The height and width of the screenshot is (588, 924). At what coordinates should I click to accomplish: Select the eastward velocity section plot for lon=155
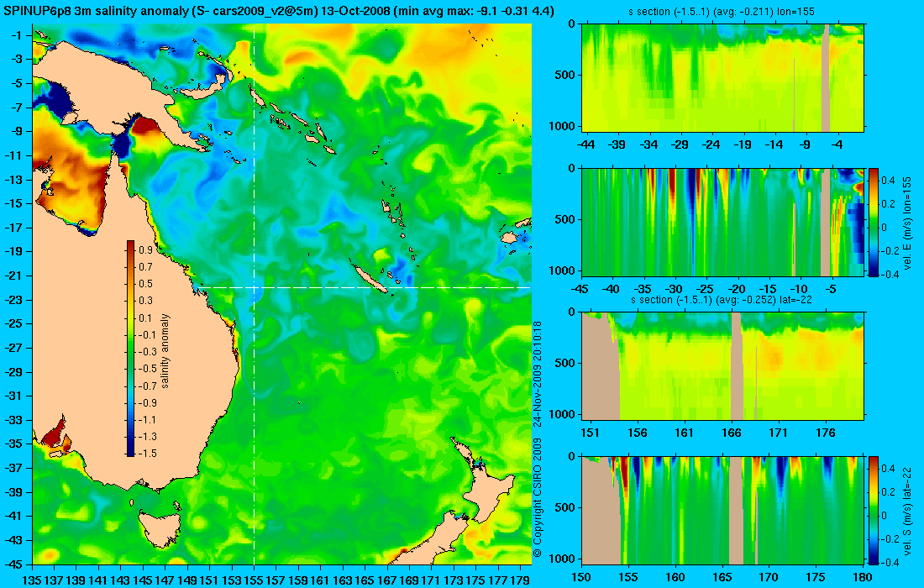723,222
